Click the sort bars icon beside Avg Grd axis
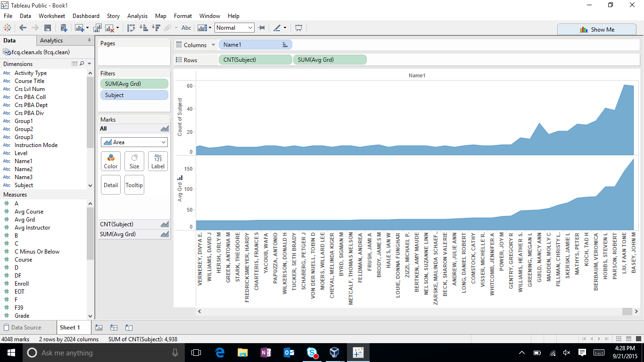644x362 pixels. click(180, 178)
